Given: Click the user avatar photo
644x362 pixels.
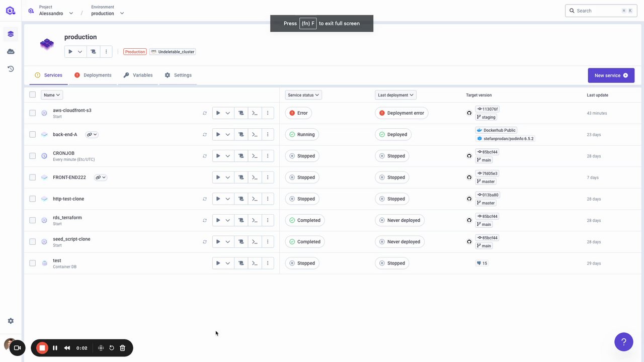Looking at the screenshot, I should [8, 344].
